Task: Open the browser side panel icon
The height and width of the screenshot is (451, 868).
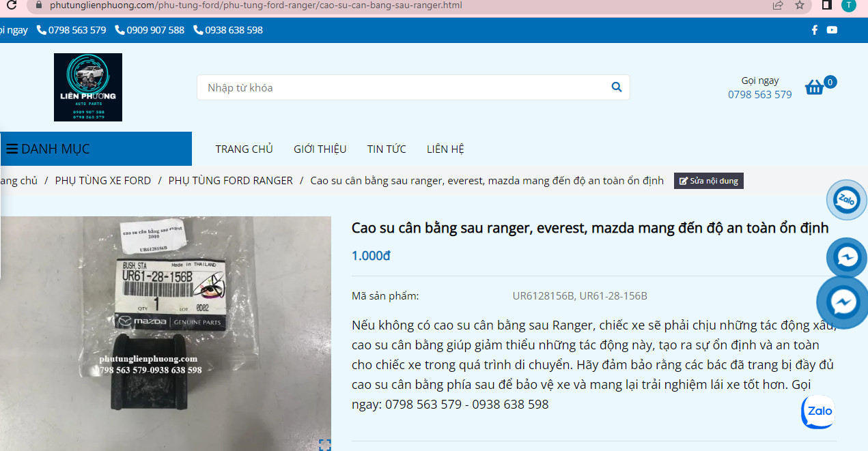Action: (x=826, y=5)
